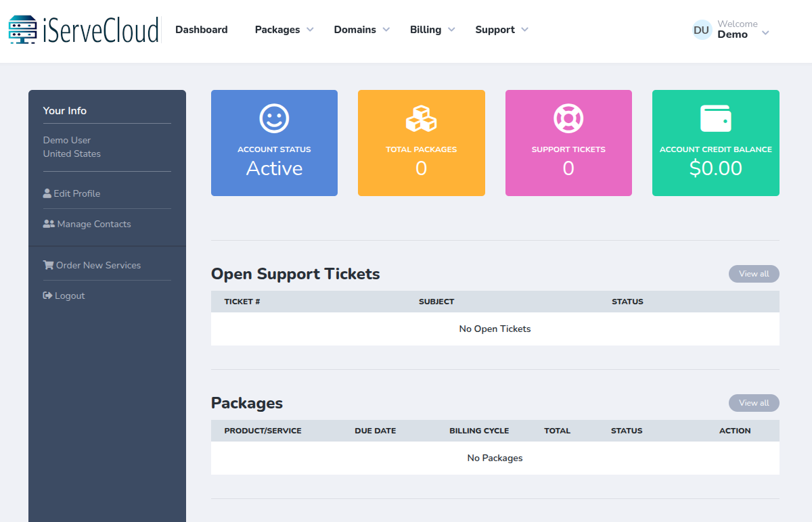The width and height of the screenshot is (812, 522).
Task: Click the Support Tickets lifebuoy icon
Action: pos(568,117)
